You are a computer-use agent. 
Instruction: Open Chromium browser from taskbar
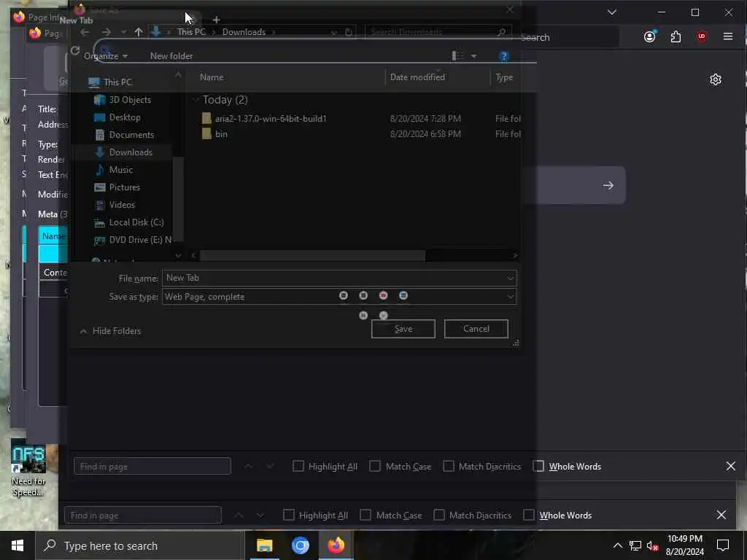pyautogui.click(x=300, y=545)
